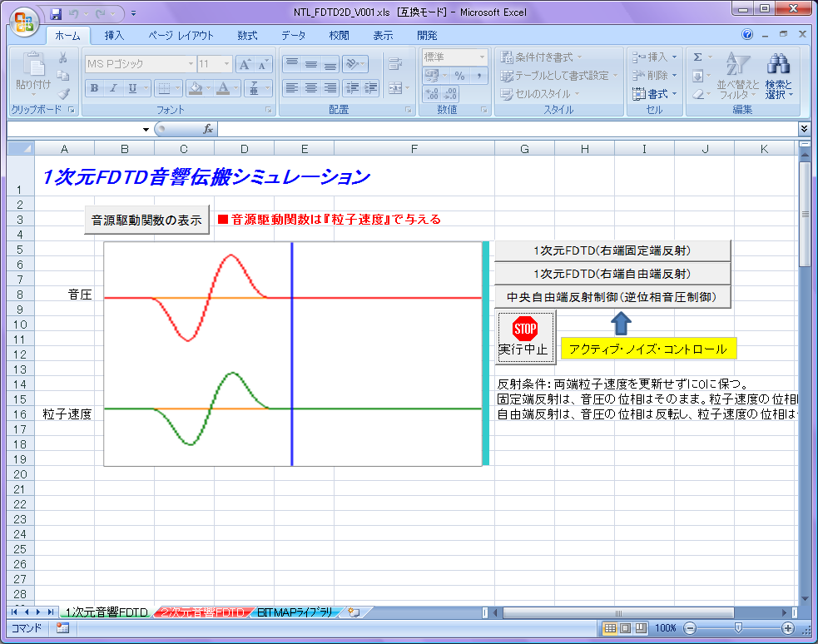Click the Align Text Left icon

click(292, 88)
